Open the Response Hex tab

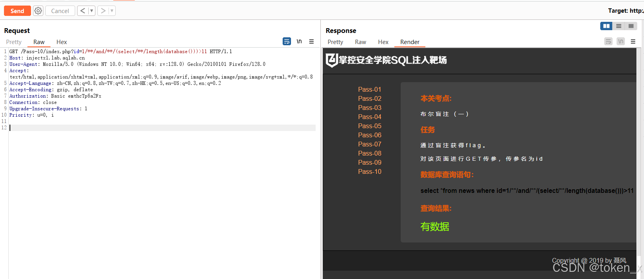point(383,42)
